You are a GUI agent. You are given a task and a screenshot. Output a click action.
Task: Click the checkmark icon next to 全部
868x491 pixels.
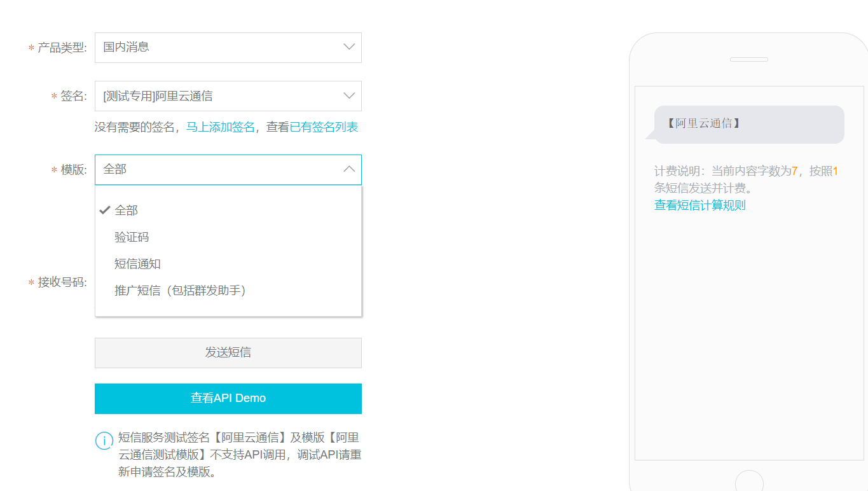pos(105,211)
